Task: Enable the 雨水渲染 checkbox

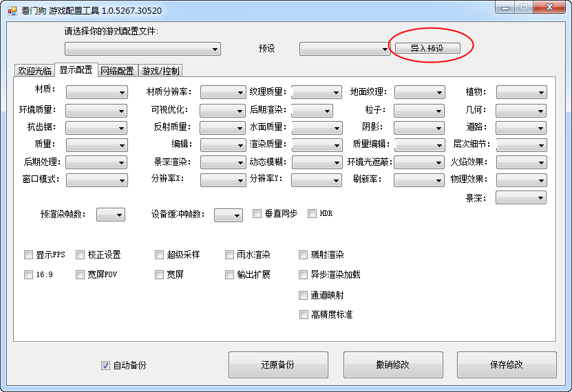Action: click(x=229, y=254)
